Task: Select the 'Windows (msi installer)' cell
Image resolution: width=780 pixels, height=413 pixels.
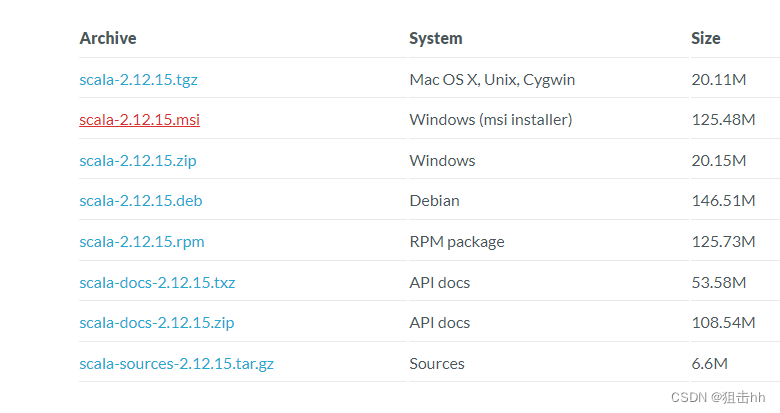Action: click(490, 120)
